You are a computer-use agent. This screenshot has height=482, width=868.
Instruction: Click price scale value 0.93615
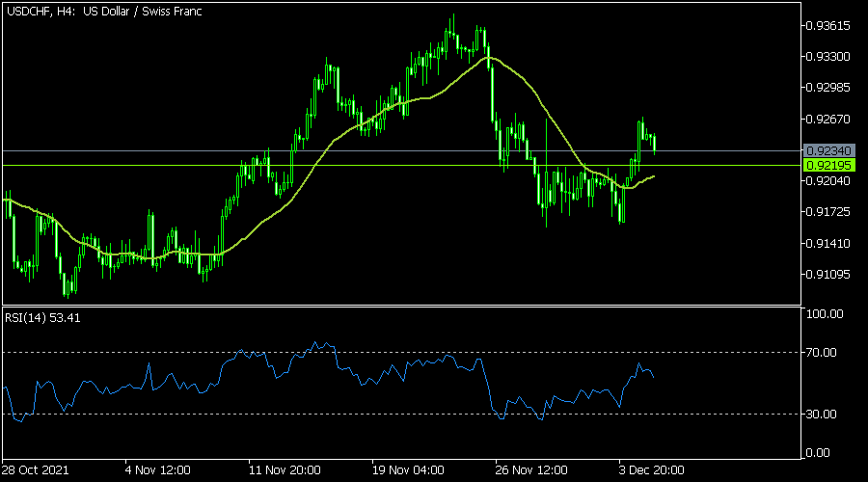pyautogui.click(x=828, y=25)
